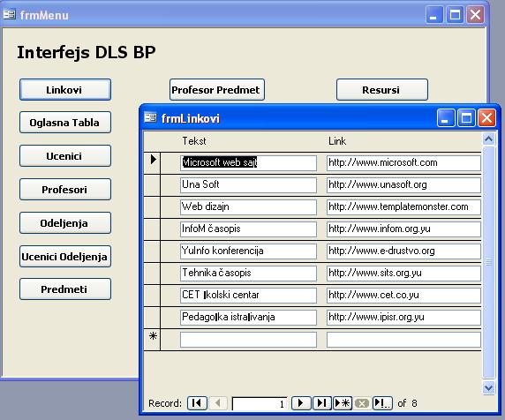Viewport: 505px width, 420px height.
Task: Click empty Link field in new row
Action: click(403, 340)
